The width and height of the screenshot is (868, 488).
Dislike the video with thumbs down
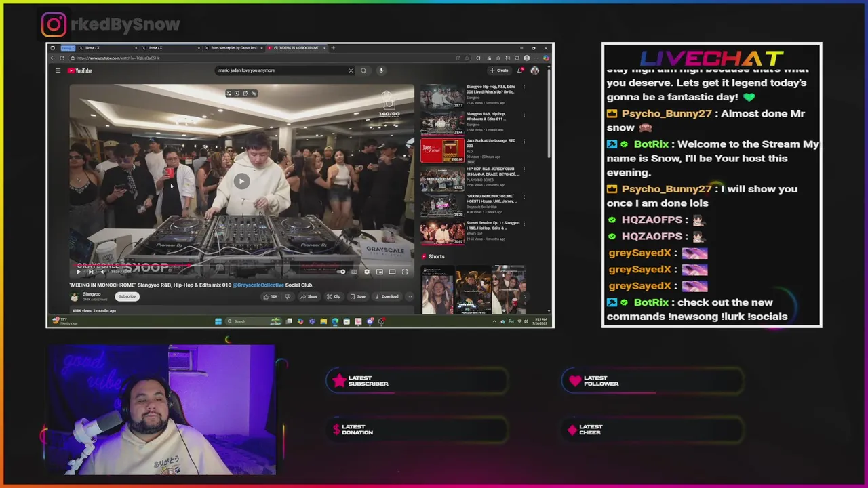click(x=288, y=296)
